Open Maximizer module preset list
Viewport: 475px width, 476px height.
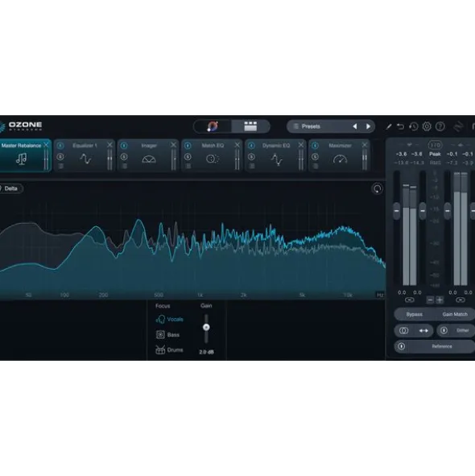tap(316, 166)
